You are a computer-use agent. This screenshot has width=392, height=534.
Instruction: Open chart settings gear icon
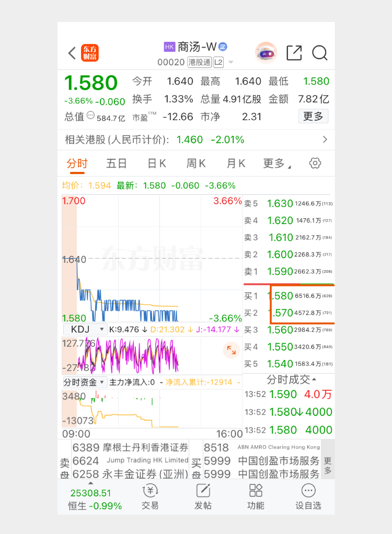click(x=315, y=163)
